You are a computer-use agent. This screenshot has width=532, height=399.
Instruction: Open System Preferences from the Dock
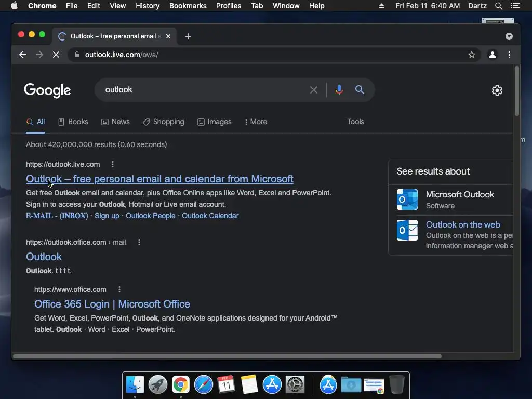tap(295, 385)
